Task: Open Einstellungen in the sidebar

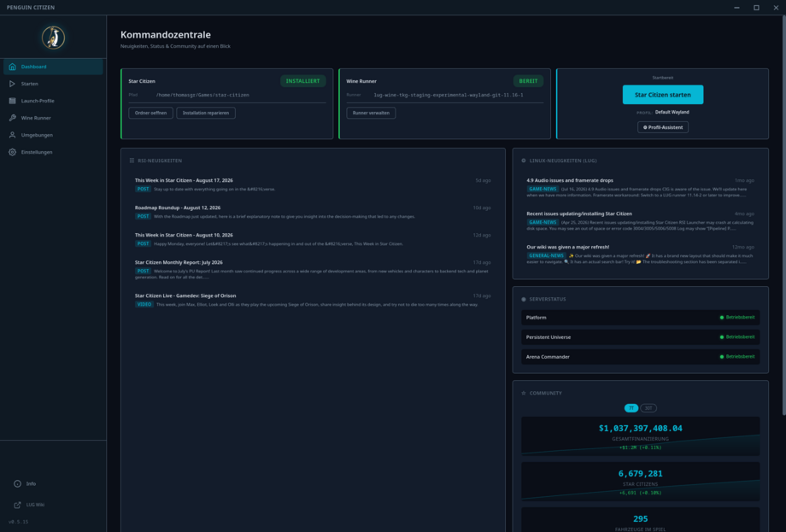Action: click(53, 152)
